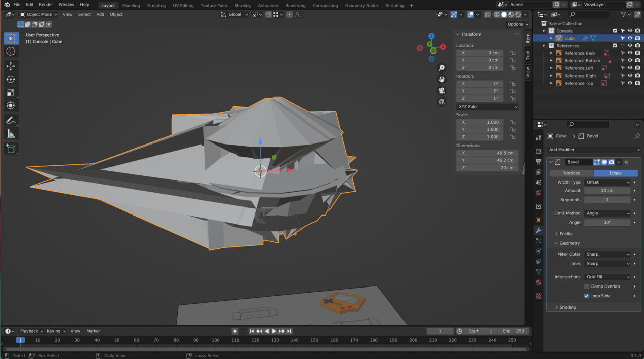This screenshot has height=359, width=644.
Task: Switch to the Sculpting workspace tab
Action: coord(156,6)
